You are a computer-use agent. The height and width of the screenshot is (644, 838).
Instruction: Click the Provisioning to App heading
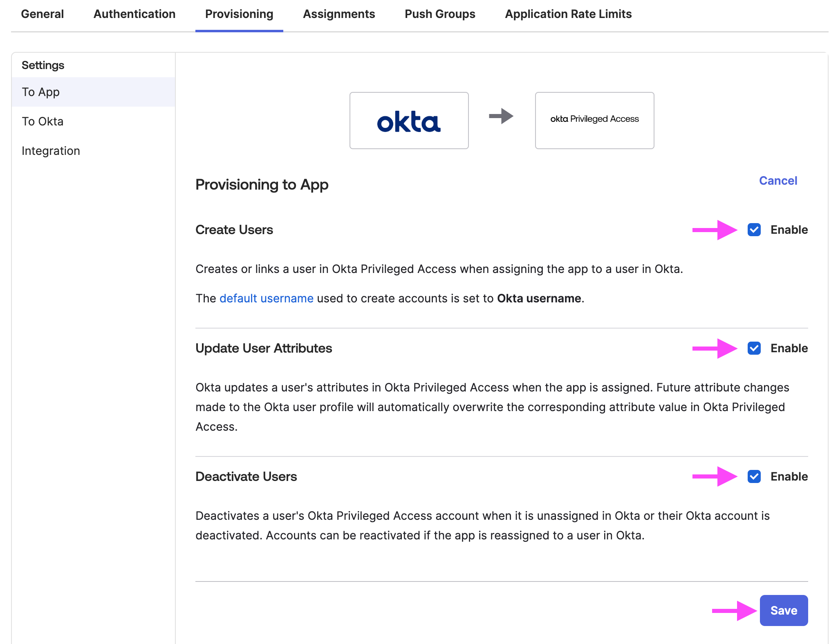(x=262, y=185)
